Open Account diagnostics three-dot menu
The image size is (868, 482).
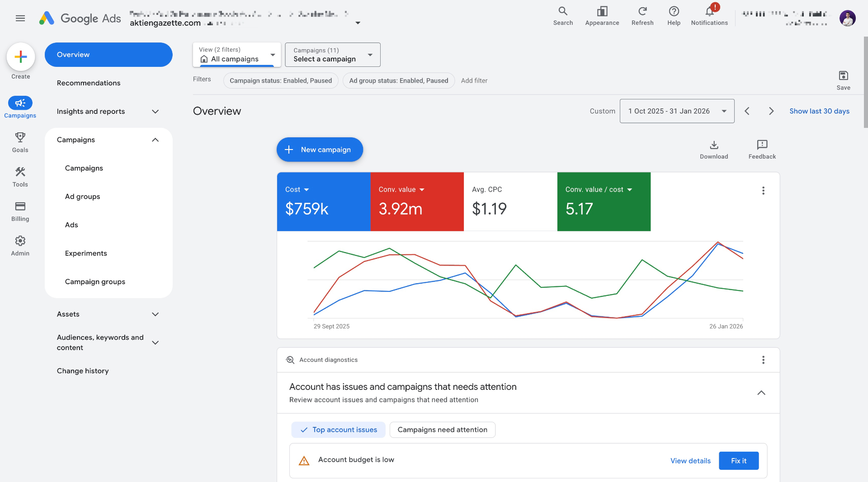pos(763,360)
